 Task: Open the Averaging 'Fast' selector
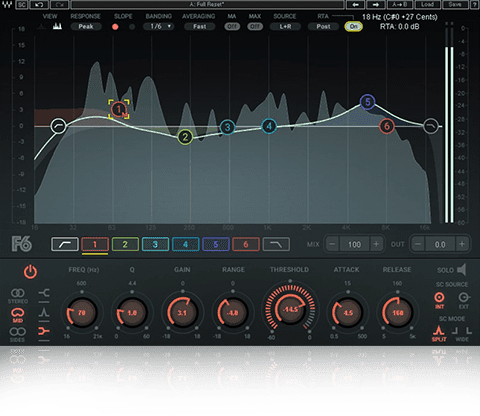pos(199,27)
